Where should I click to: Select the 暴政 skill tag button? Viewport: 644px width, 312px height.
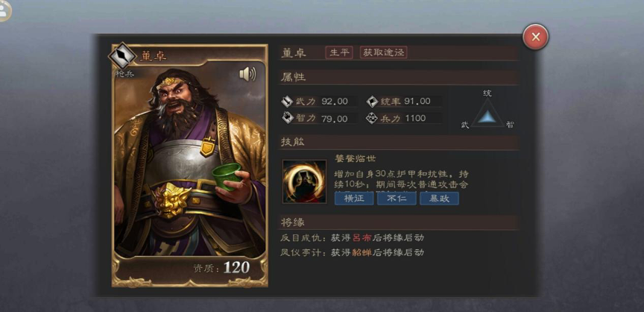point(439,198)
